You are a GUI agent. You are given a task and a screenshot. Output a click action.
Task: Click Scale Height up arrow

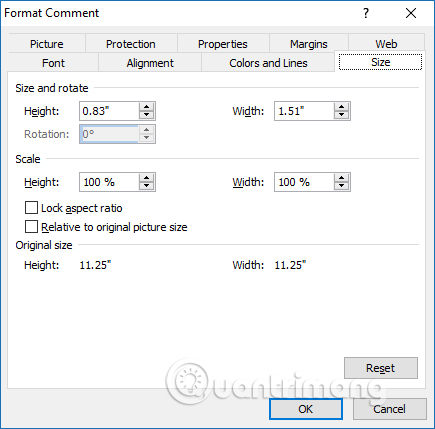coord(146,178)
